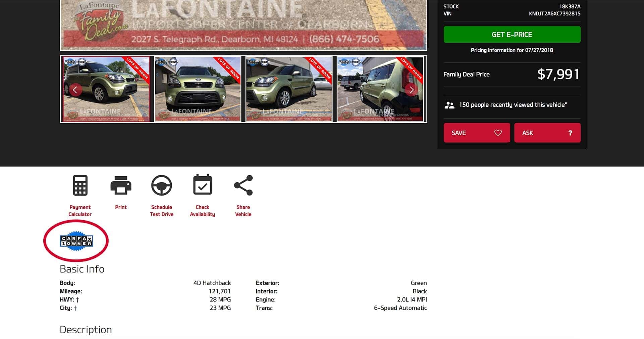The image size is (644, 339).
Task: Select the front-view car thumbnail
Action: [198, 89]
